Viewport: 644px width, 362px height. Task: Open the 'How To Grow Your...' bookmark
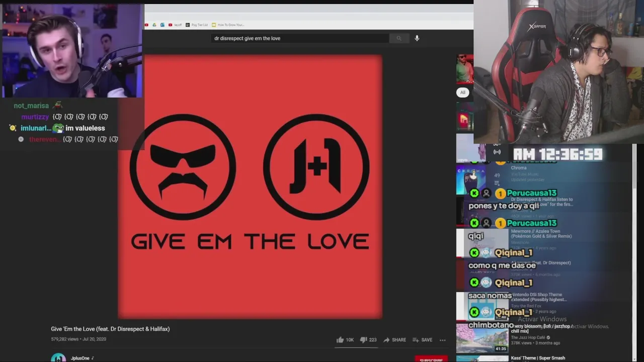[x=228, y=25]
